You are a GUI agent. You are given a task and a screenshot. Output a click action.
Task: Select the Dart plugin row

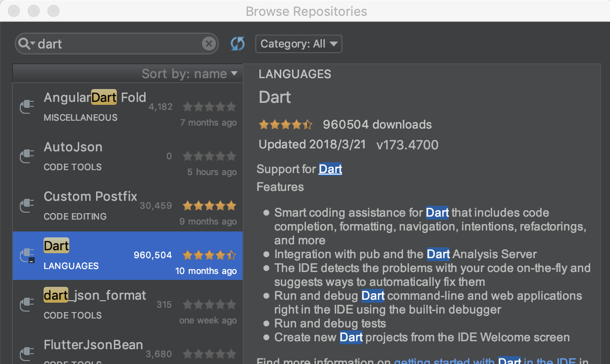pos(128,256)
